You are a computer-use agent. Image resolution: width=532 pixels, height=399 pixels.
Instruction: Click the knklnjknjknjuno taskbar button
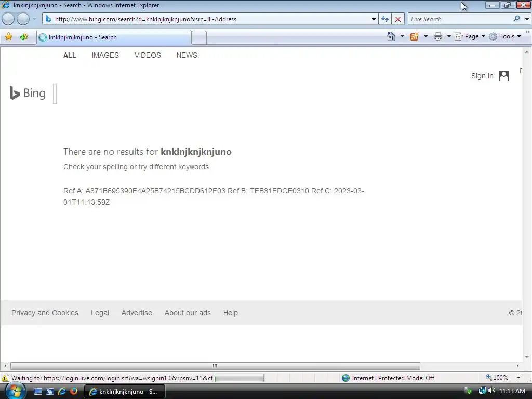pyautogui.click(x=125, y=392)
